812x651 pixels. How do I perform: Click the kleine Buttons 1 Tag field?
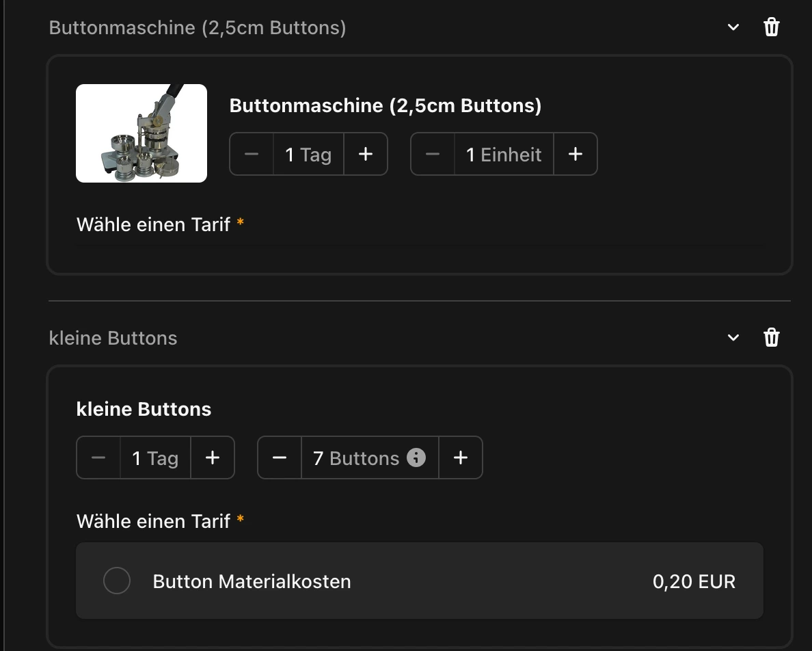(x=155, y=457)
